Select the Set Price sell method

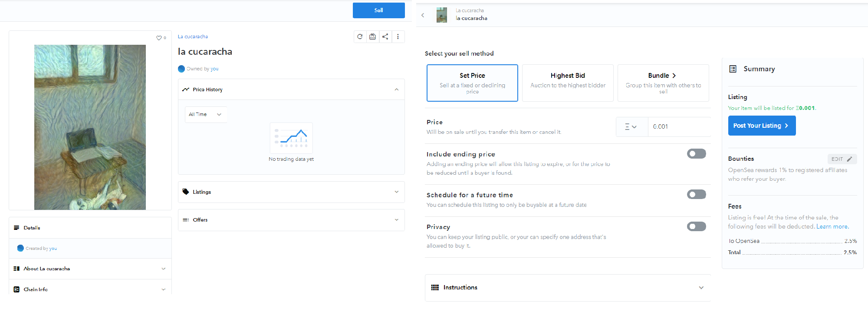pyautogui.click(x=472, y=83)
